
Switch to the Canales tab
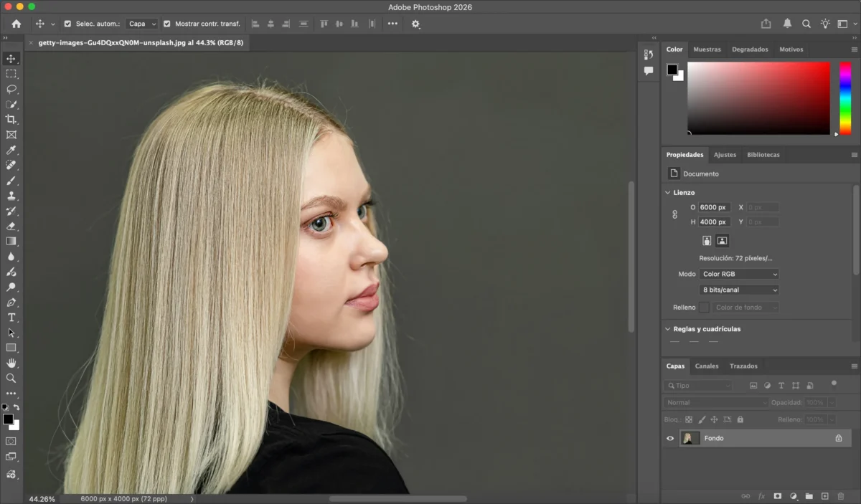coord(707,366)
